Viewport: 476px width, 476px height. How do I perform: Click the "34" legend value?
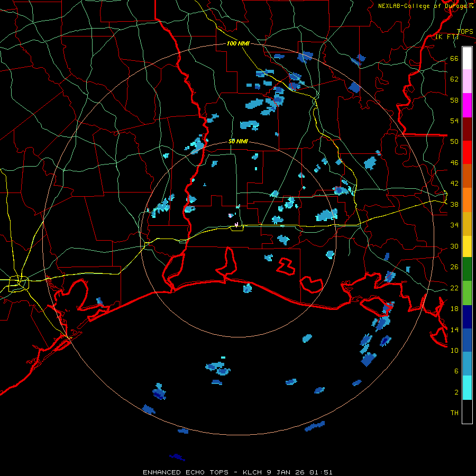point(454,225)
